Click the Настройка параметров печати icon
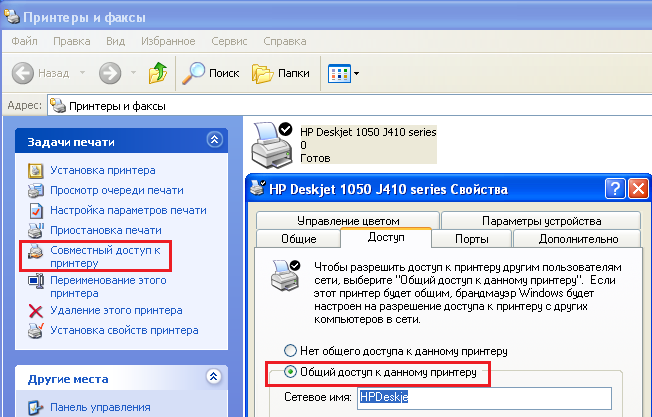The image size is (652, 417). (36, 210)
